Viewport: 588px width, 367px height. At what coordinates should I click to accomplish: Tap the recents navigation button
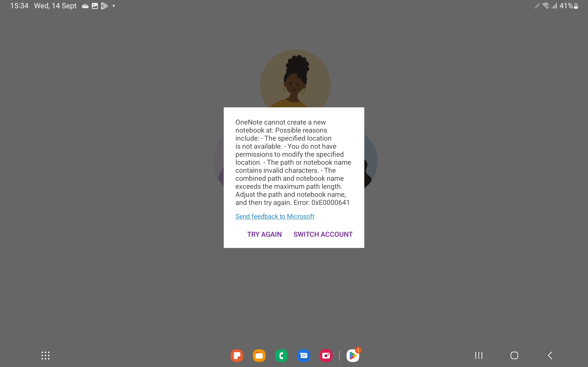coord(479,355)
